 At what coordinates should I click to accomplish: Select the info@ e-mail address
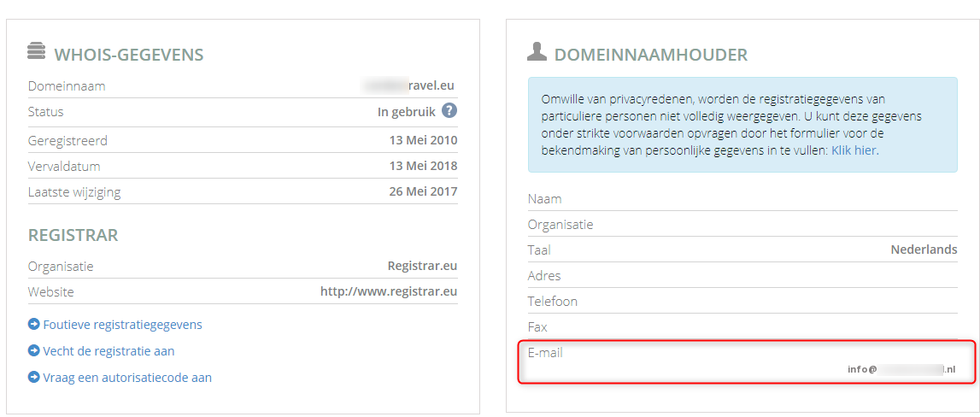click(x=902, y=369)
